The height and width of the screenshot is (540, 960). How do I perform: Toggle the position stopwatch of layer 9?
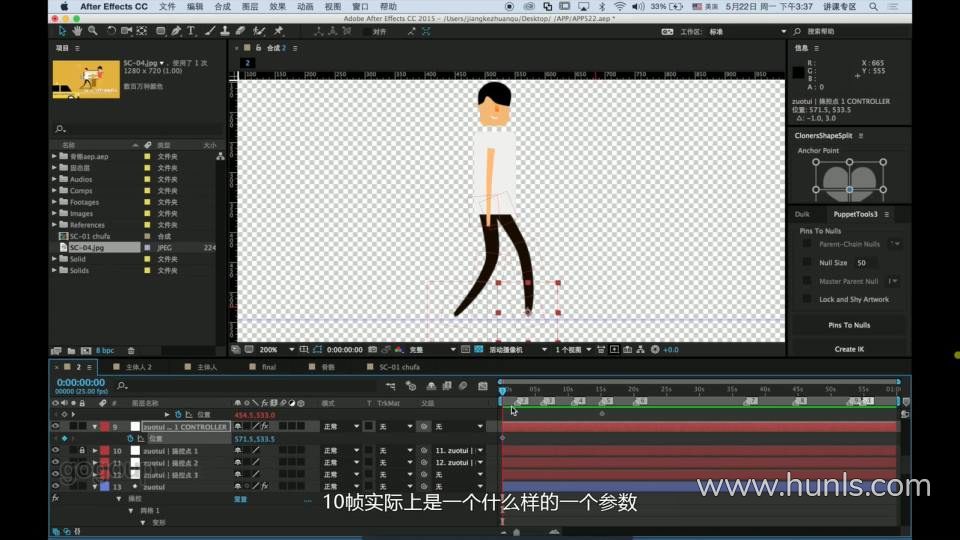pos(130,438)
